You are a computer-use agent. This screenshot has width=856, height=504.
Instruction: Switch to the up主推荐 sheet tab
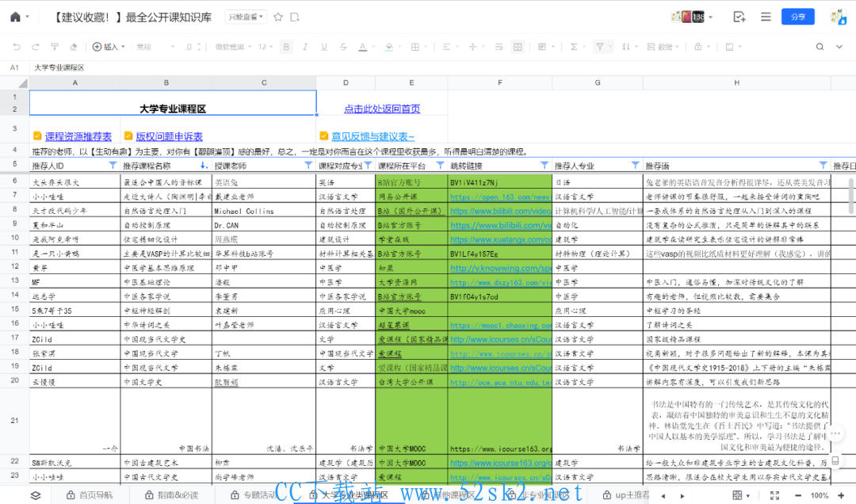click(625, 495)
